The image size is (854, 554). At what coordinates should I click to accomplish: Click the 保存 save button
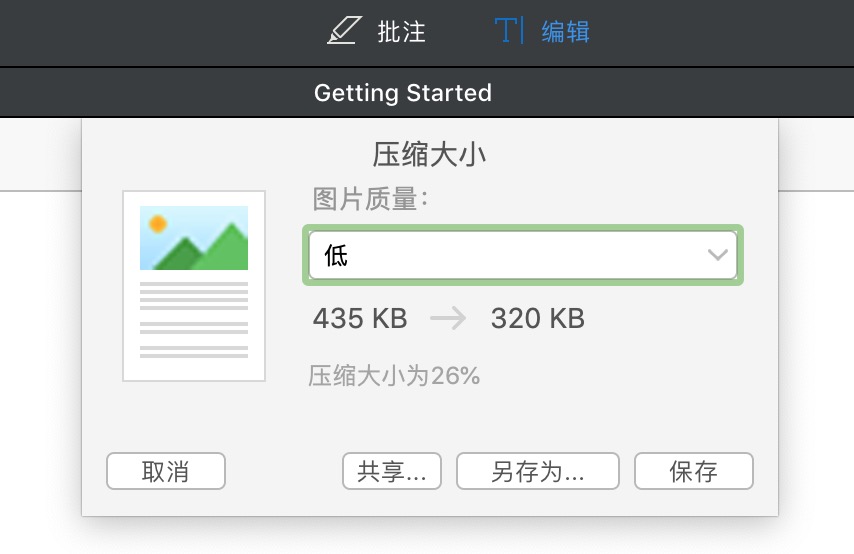click(x=693, y=471)
